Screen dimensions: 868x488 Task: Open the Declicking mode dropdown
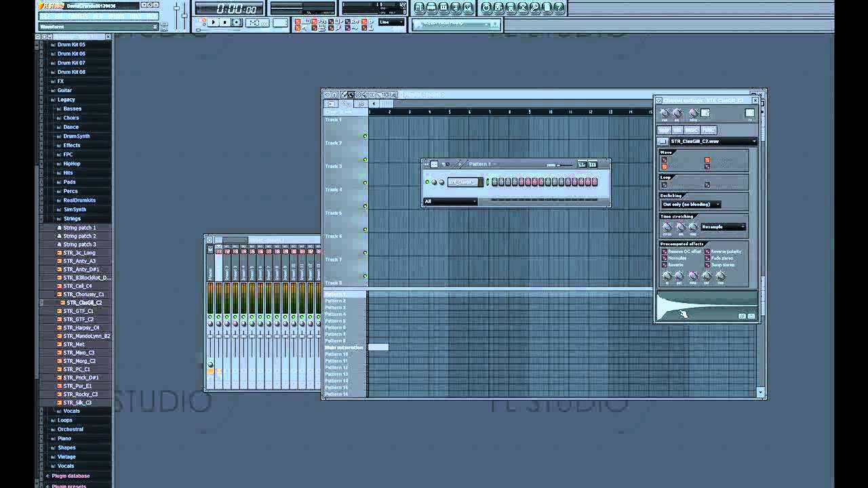pyautogui.click(x=691, y=204)
